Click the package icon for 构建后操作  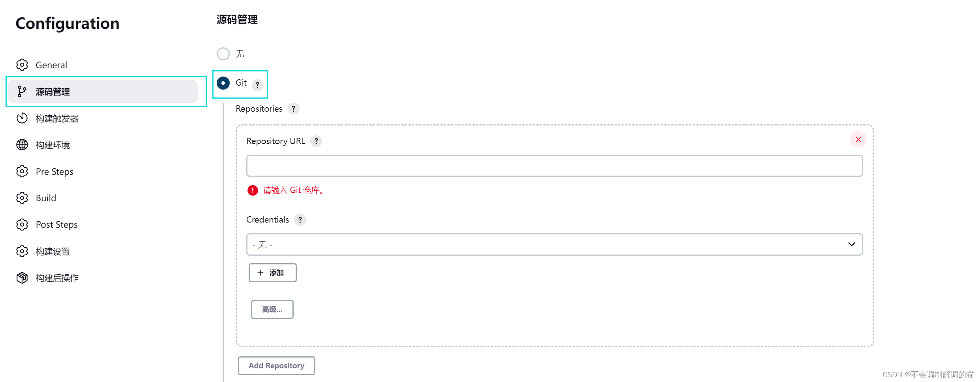pyautogui.click(x=22, y=277)
